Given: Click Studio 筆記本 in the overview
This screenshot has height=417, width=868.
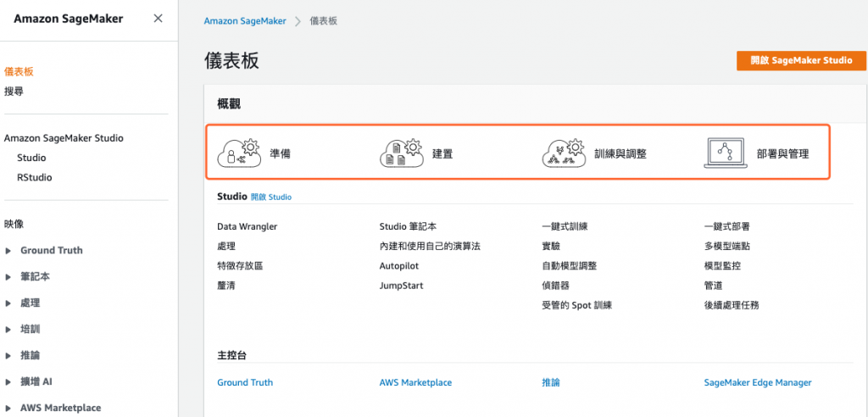Looking at the screenshot, I should click(x=408, y=226).
